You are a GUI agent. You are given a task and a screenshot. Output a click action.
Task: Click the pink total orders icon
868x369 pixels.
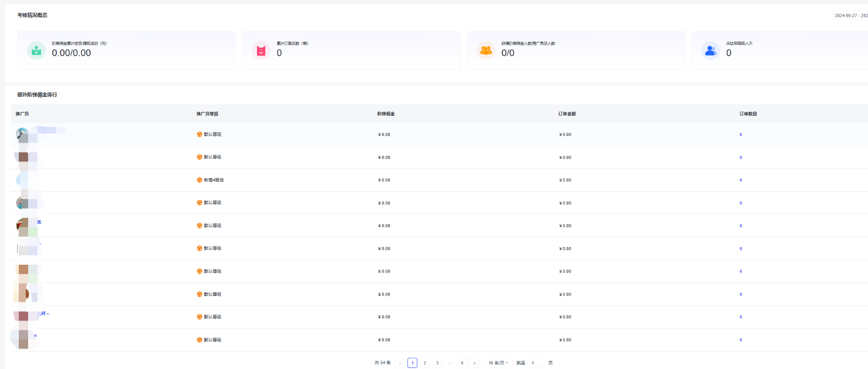[x=261, y=51]
